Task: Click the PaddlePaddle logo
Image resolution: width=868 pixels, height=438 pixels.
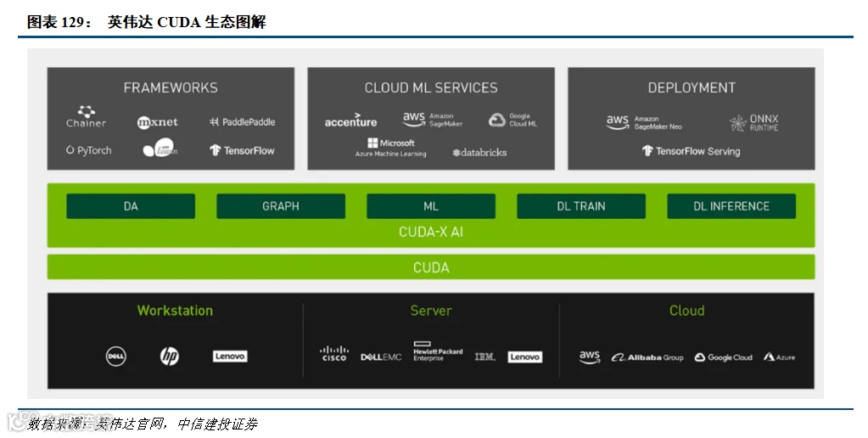Action: (x=242, y=122)
